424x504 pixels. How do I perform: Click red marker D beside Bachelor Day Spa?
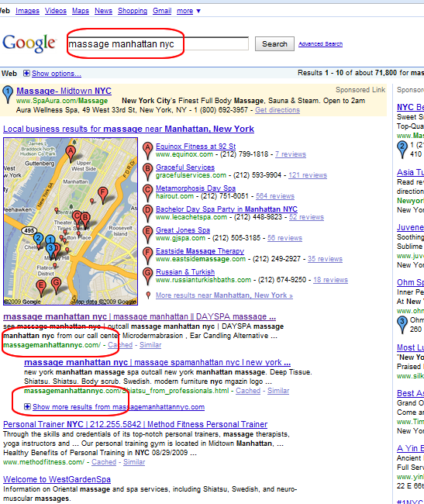click(x=147, y=213)
